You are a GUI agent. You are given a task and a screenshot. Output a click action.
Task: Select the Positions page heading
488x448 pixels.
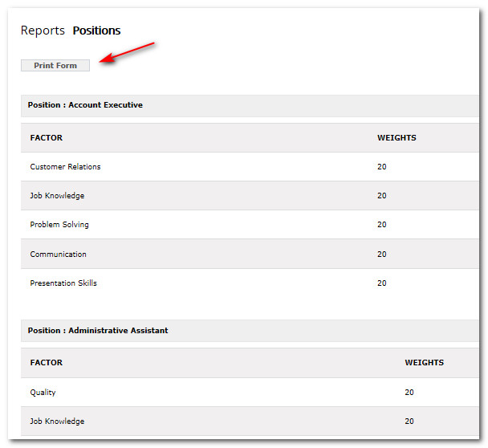(96, 31)
